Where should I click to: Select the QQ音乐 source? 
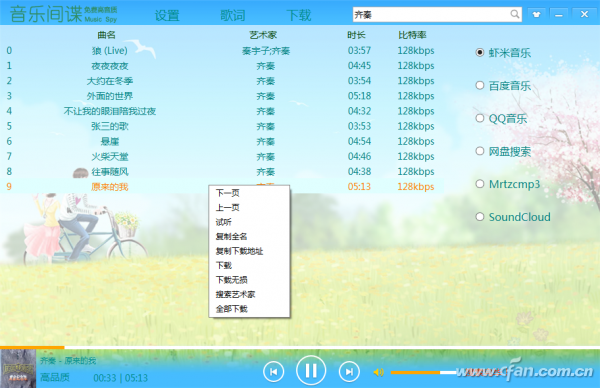(x=501, y=119)
